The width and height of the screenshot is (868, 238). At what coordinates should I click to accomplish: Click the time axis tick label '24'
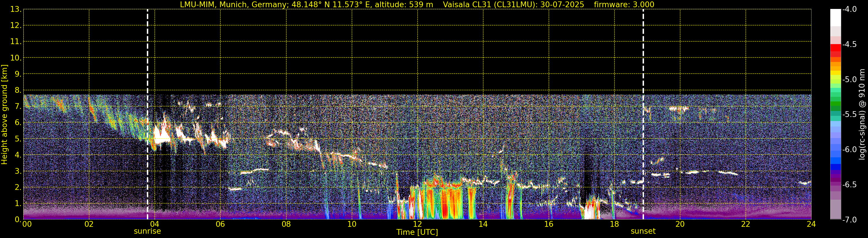(811, 224)
